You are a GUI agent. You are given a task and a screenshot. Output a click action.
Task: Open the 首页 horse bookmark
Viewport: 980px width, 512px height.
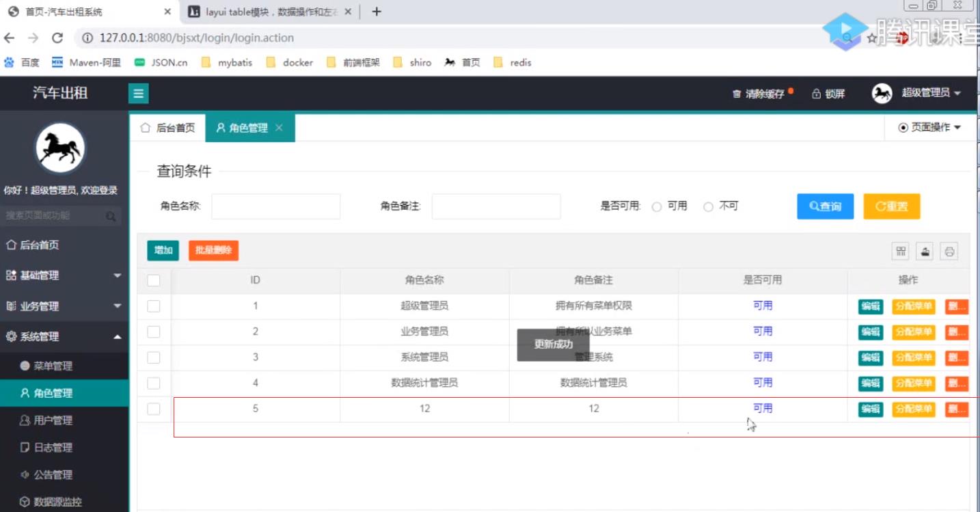463,62
